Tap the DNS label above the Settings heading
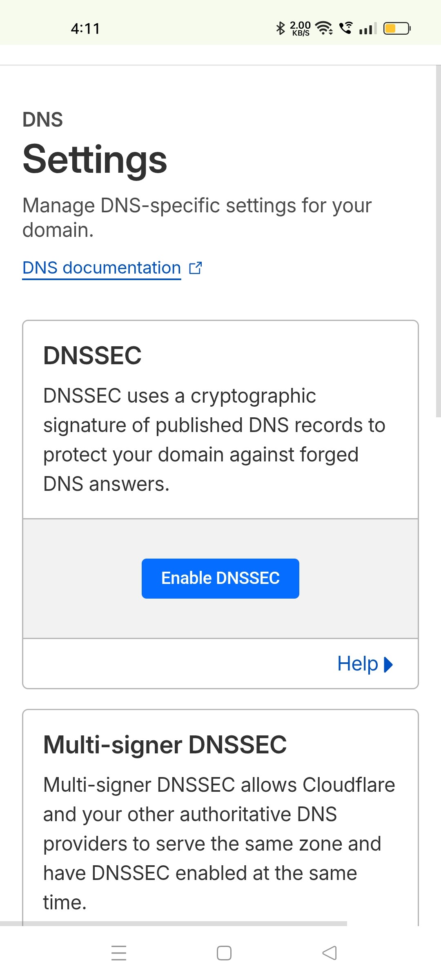The height and width of the screenshot is (980, 441). coord(43,120)
